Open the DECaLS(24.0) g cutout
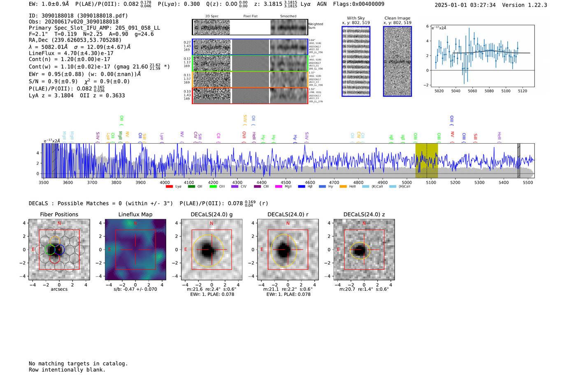The height and width of the screenshot is (392, 576). pos(211,250)
